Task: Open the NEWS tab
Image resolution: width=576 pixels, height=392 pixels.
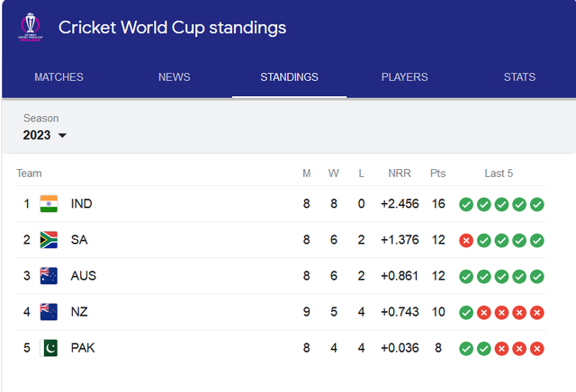Action: coord(174,77)
